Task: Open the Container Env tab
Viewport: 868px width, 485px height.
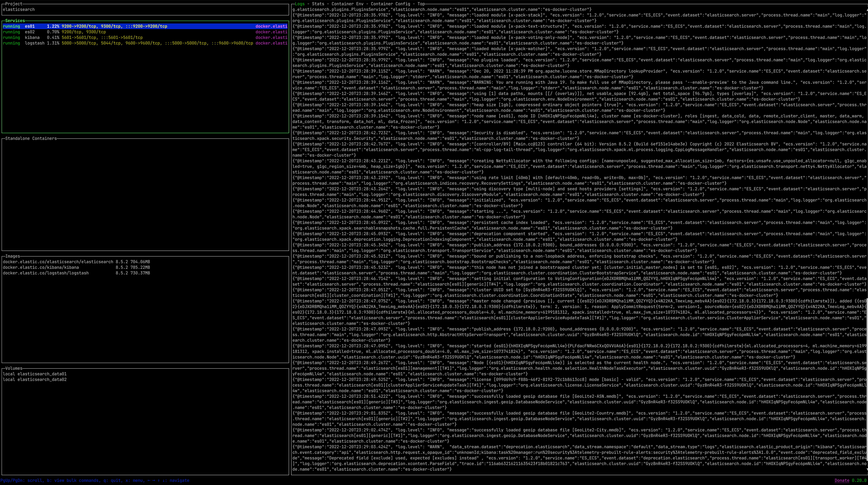Action: coord(347,4)
